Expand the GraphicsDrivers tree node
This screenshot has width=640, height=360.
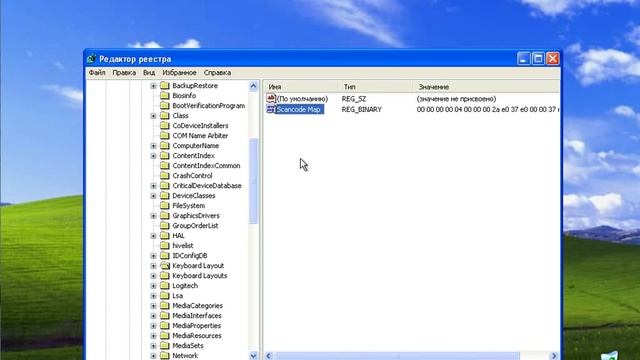point(153,216)
